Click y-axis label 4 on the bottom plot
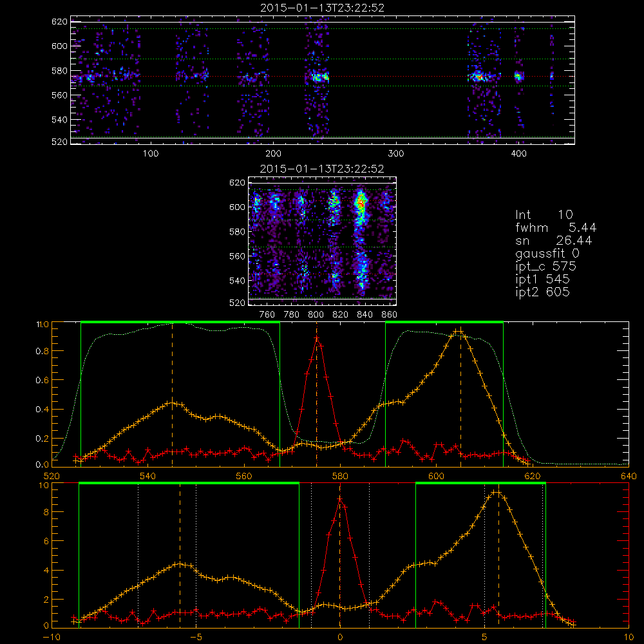The width and height of the screenshot is (644, 644). coord(46,571)
